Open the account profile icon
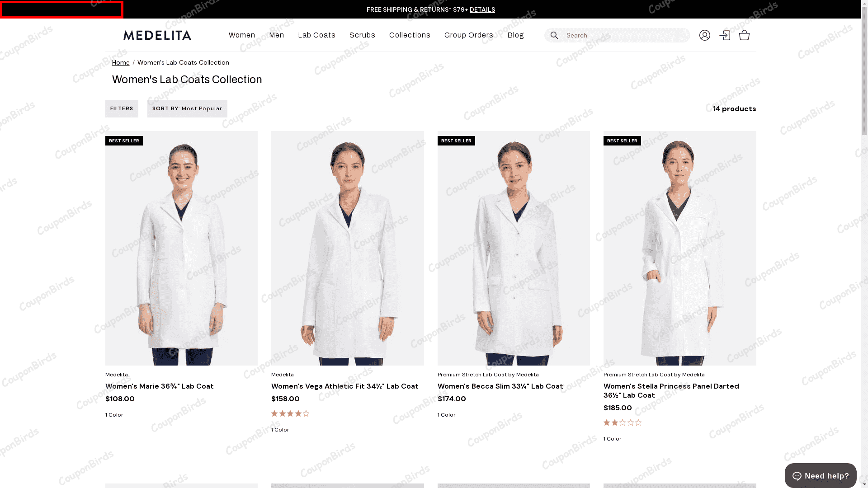Viewport: 868px width, 488px height. point(704,35)
